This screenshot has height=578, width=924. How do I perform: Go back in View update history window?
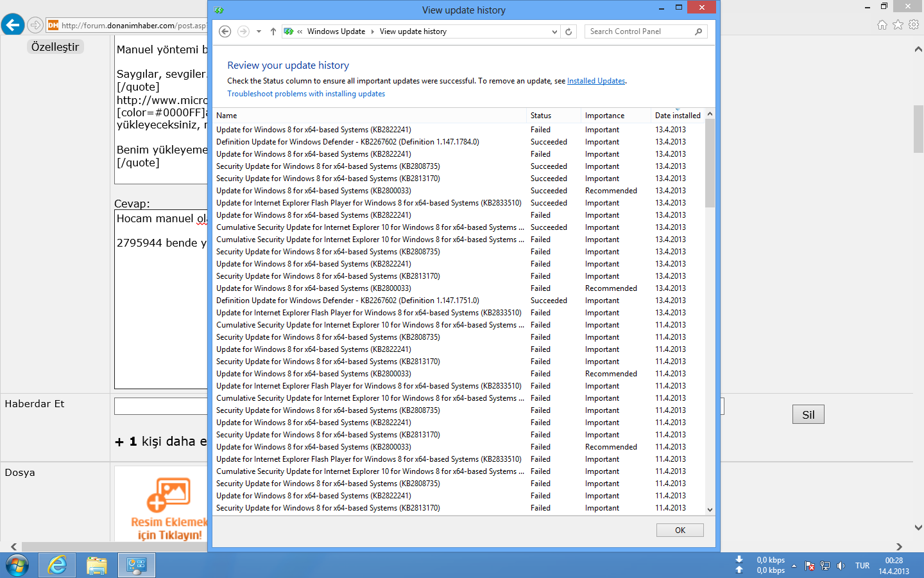click(225, 31)
